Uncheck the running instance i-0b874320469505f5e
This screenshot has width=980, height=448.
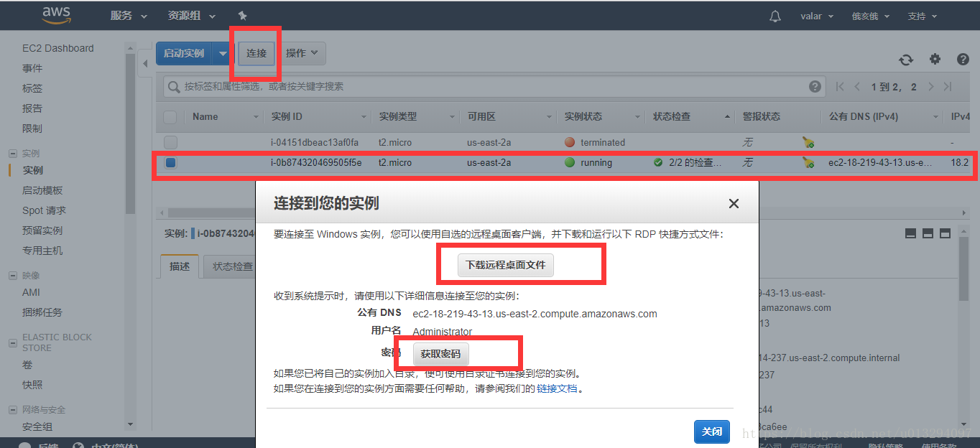170,163
